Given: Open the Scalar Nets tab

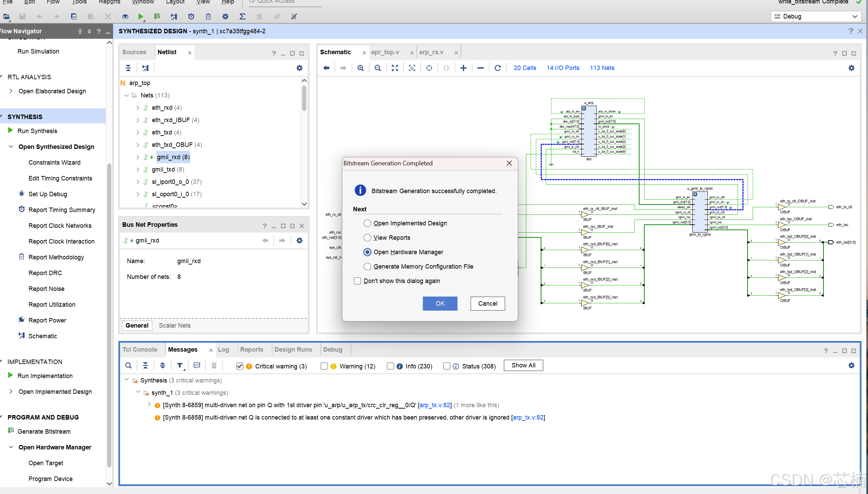Looking at the screenshot, I should tap(175, 326).
